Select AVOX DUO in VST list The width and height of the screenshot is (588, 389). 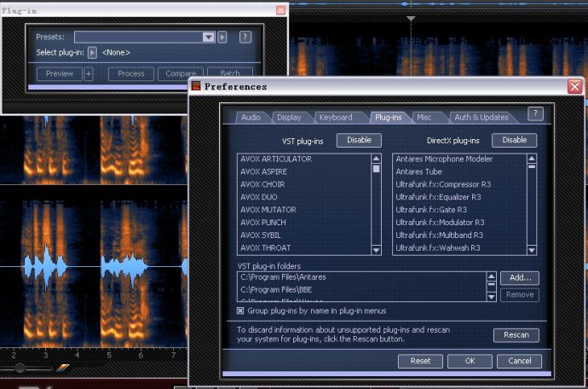click(x=304, y=197)
